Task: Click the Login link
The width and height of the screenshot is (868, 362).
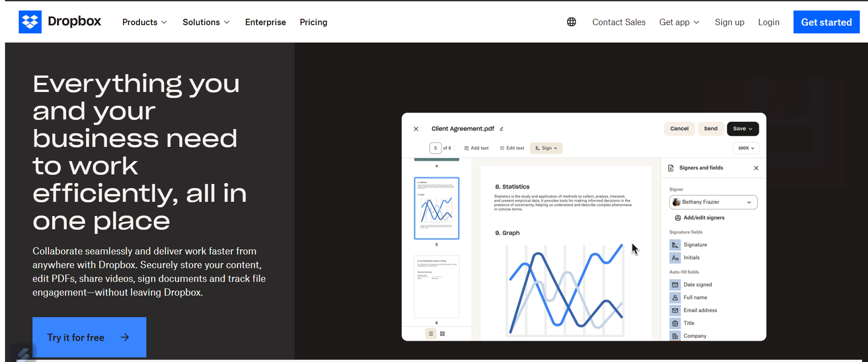Action: coord(768,22)
